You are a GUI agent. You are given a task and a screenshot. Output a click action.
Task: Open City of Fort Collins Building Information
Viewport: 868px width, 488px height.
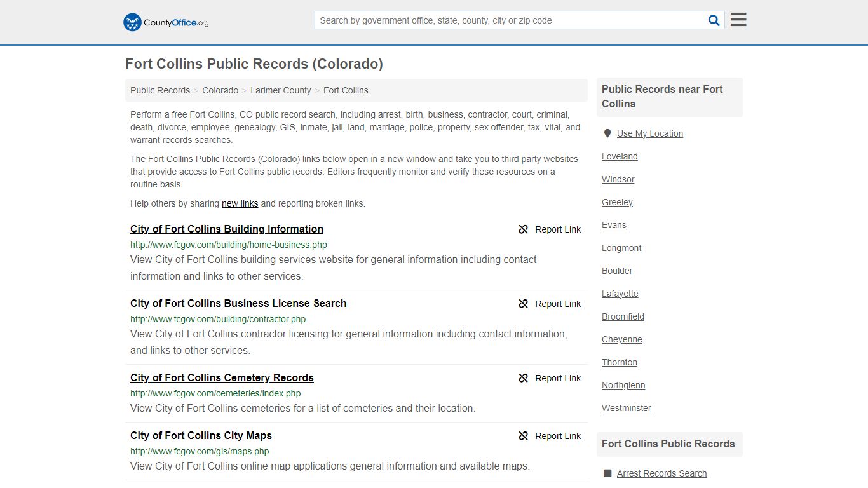pos(227,229)
